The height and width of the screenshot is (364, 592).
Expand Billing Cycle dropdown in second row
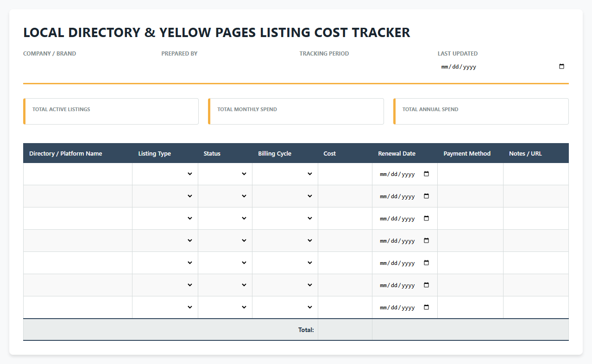[x=285, y=196]
